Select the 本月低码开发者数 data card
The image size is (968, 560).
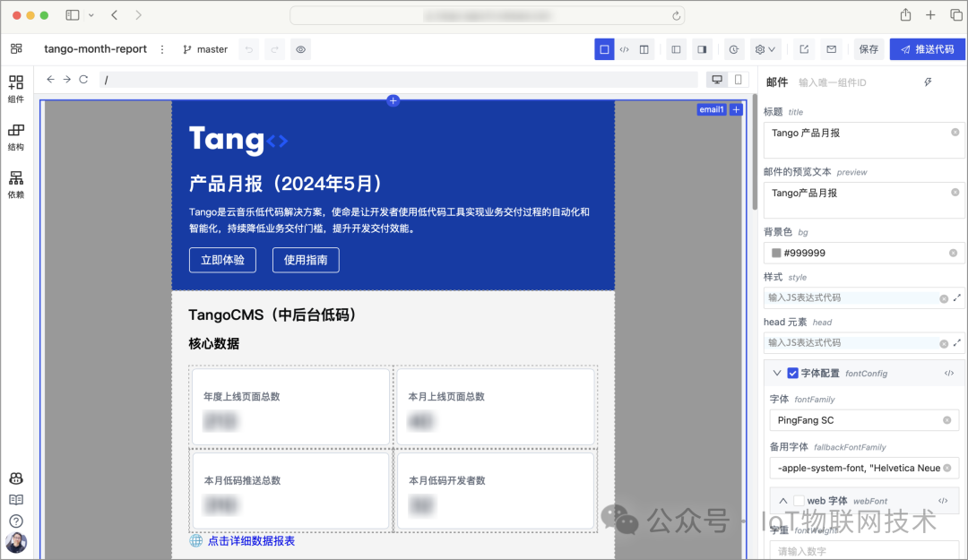(x=496, y=491)
